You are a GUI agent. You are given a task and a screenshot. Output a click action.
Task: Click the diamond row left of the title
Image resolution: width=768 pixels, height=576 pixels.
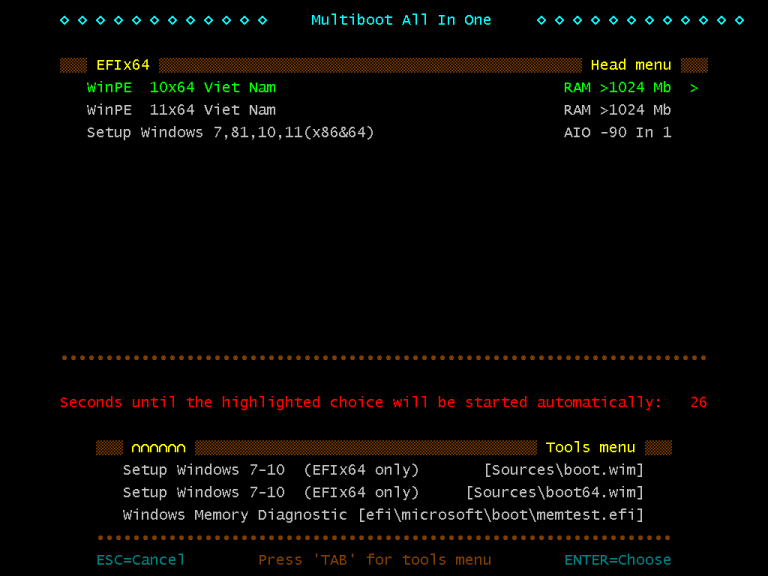(163, 20)
